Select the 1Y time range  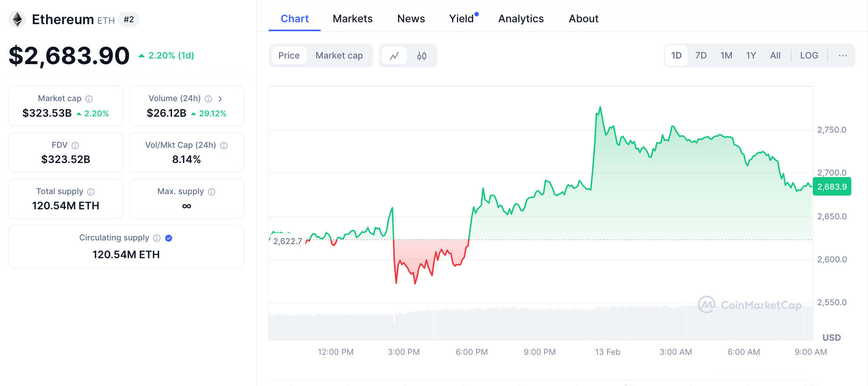tap(751, 56)
